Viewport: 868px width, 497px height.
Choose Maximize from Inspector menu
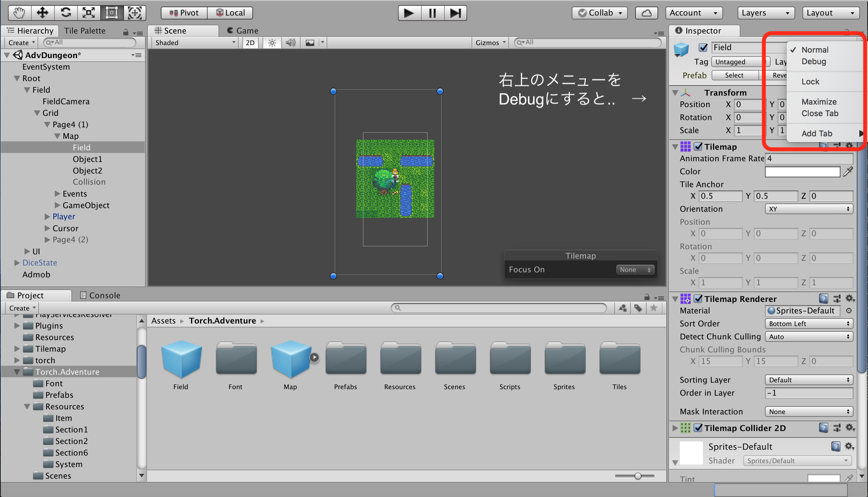(819, 102)
